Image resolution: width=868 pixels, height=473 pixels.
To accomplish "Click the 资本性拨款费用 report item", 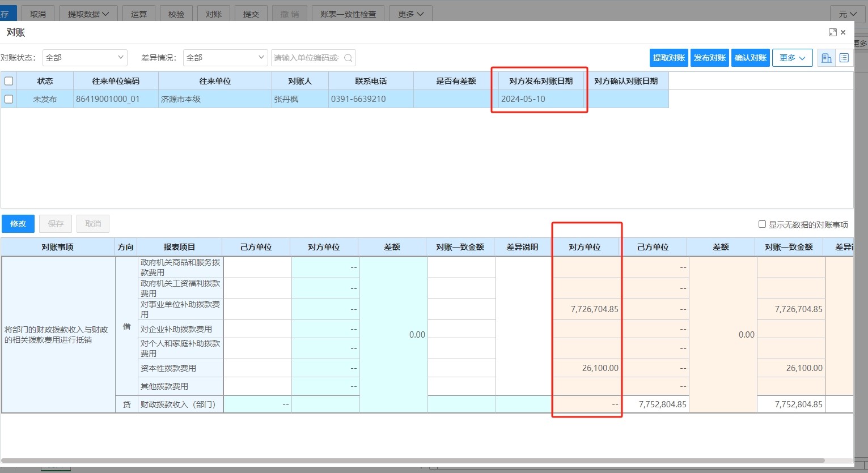I will pos(180,368).
